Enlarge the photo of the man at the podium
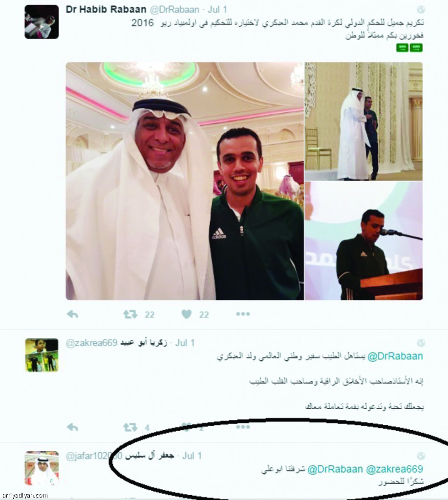Screen dimensions: 448x500 (363, 241)
